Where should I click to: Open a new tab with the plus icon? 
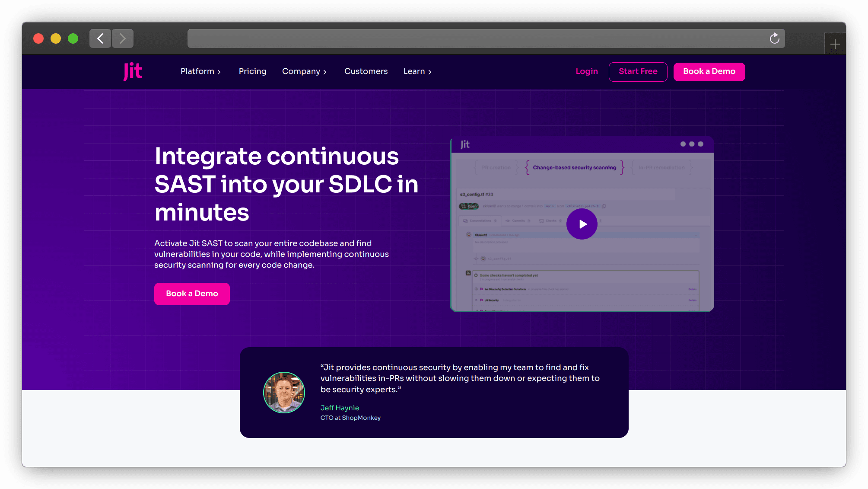coord(835,44)
